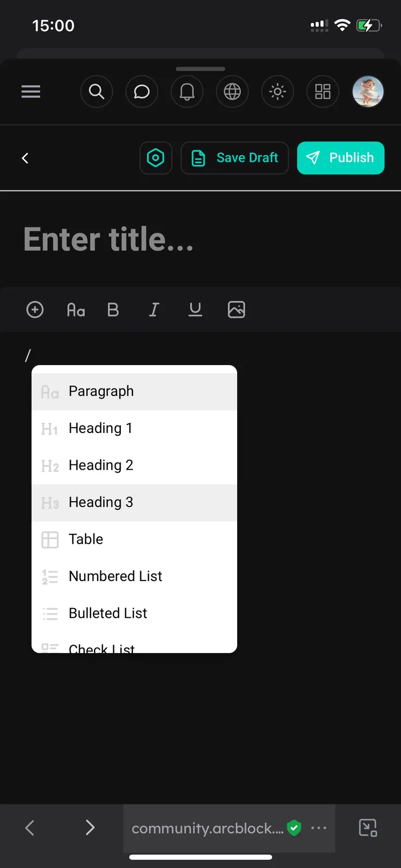Screen dimensions: 401x868
Task: Insert an image with picture icon
Action: click(237, 310)
